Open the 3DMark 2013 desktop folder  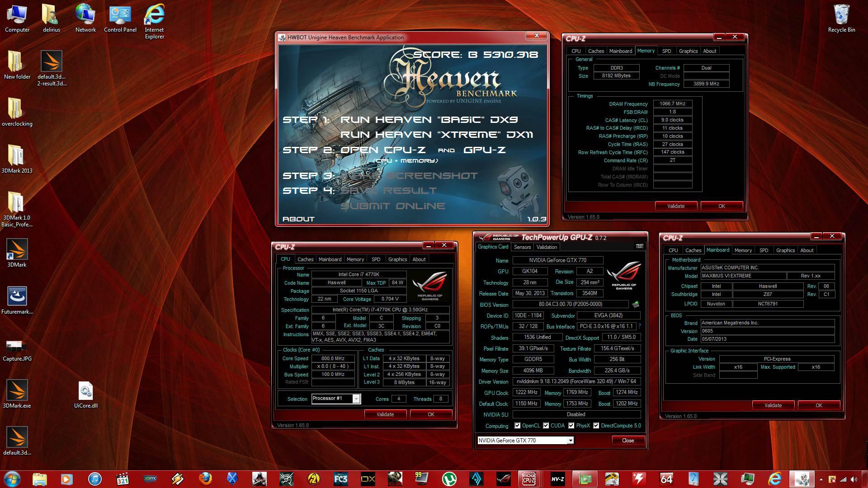(17, 159)
